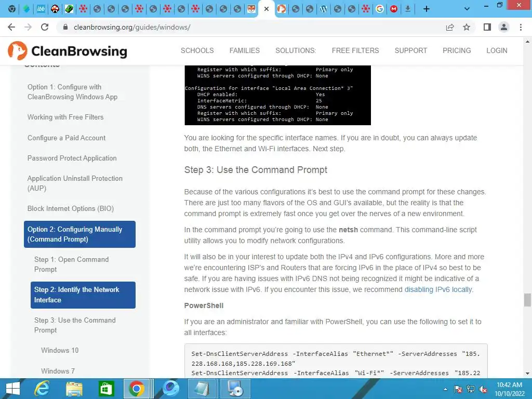This screenshot has height=399, width=532.
Task: Click the page vertical scrollbar thumb
Action: (x=527, y=300)
